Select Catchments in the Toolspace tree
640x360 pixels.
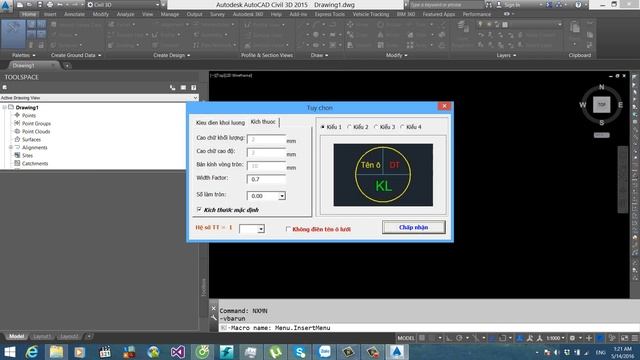coord(35,163)
